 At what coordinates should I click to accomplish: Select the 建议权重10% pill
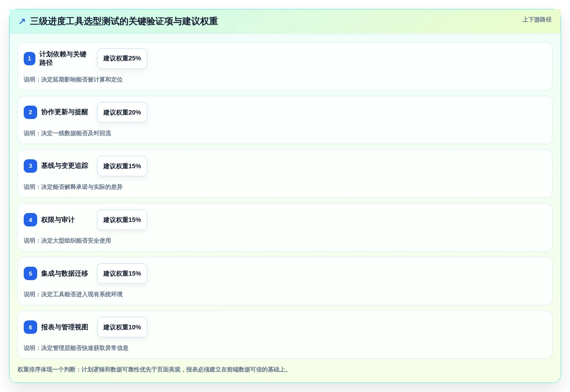(x=122, y=327)
